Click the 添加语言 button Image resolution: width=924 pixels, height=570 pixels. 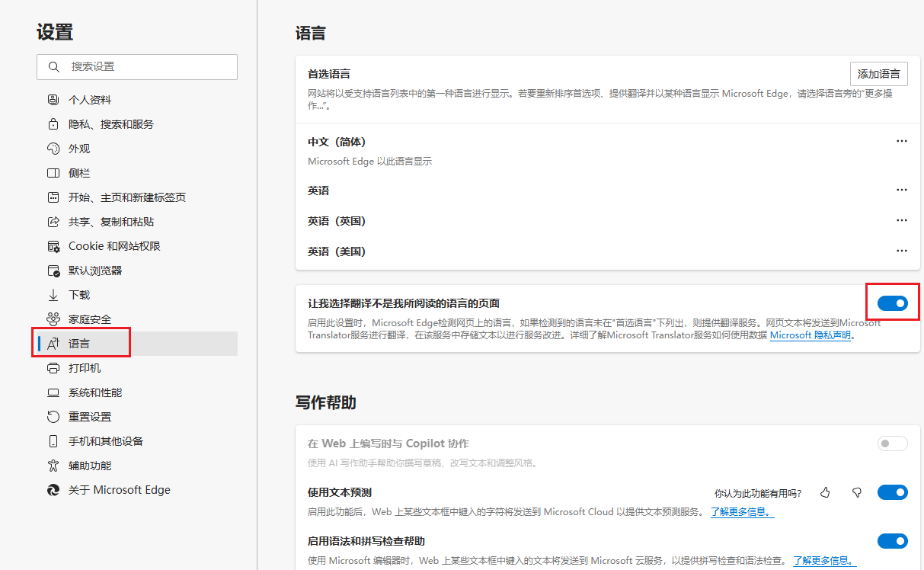pyautogui.click(x=879, y=73)
